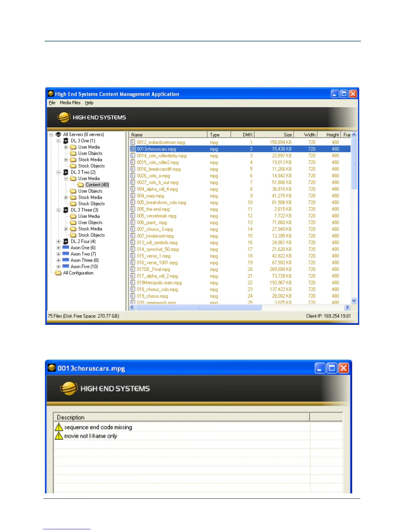Open the File menu
The height and width of the screenshot is (532, 411).
(52, 103)
